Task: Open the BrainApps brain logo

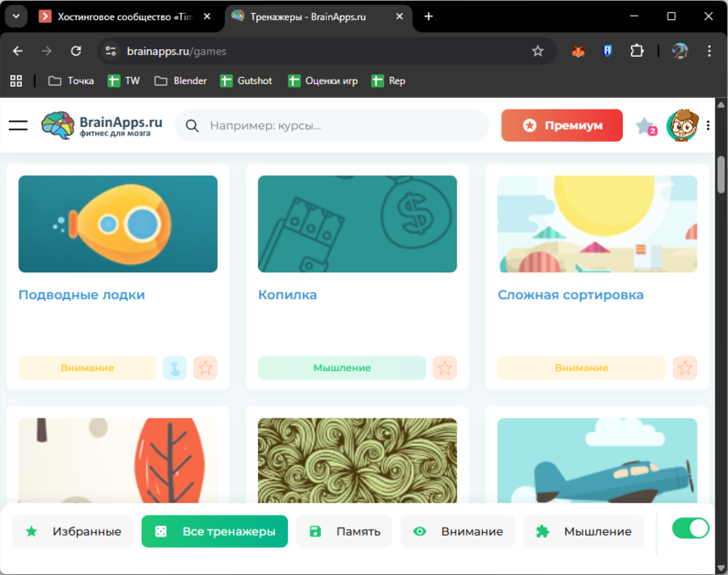Action: pos(57,124)
